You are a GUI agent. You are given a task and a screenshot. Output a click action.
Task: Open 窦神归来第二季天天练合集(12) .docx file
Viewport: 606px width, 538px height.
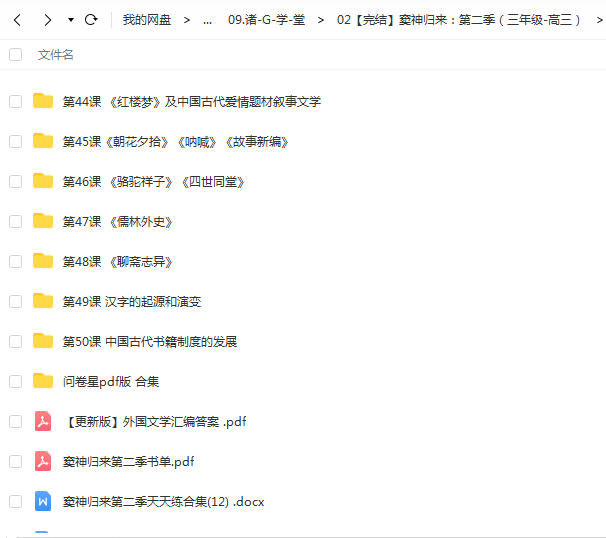pos(163,502)
